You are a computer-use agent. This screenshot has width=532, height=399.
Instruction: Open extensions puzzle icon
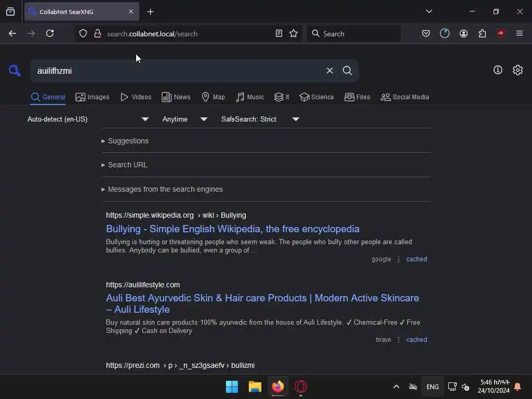[x=482, y=33]
